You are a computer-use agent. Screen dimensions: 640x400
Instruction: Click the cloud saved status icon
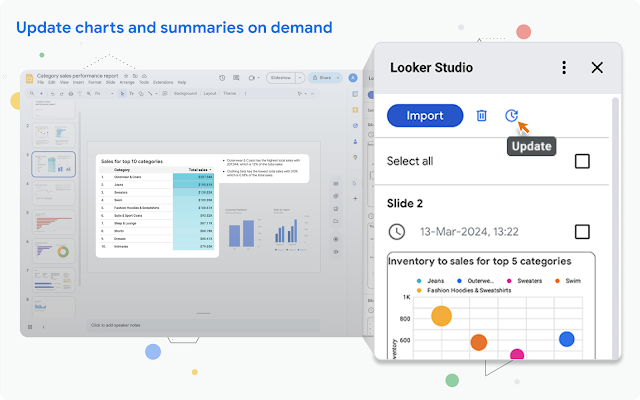pyautogui.click(x=144, y=76)
